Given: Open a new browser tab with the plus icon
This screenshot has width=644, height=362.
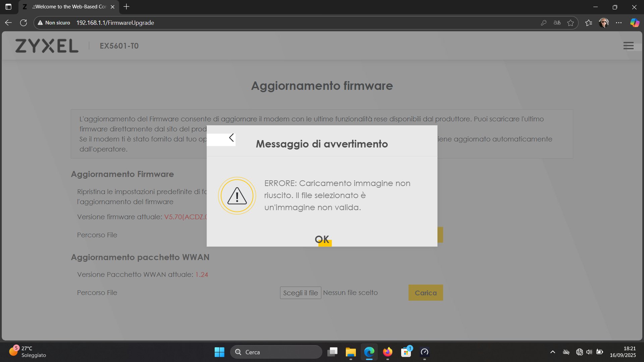Looking at the screenshot, I should tap(126, 7).
